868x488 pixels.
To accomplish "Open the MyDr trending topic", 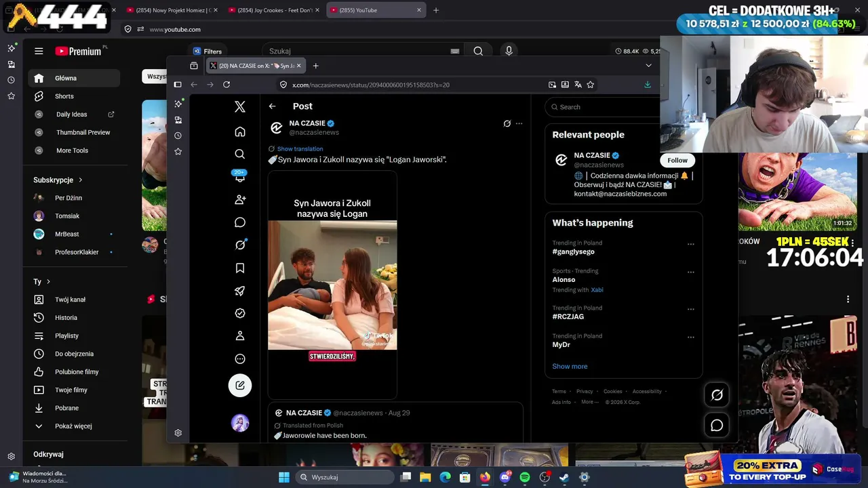I will (x=561, y=345).
